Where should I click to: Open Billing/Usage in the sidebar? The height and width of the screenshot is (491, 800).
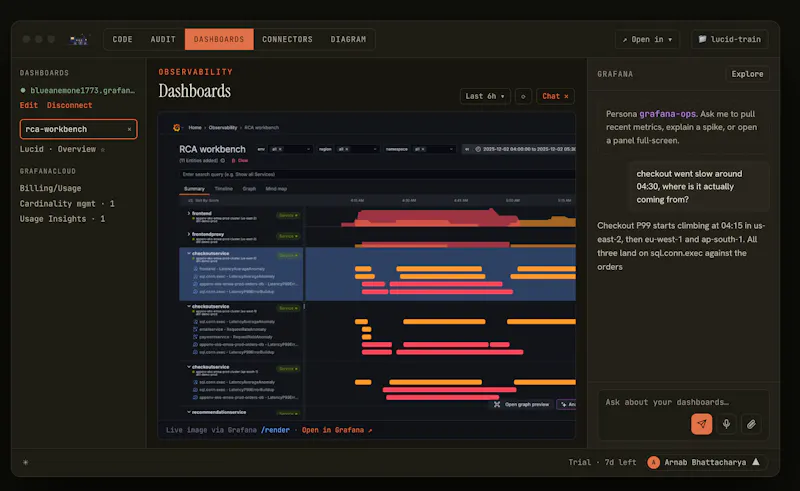coord(50,188)
